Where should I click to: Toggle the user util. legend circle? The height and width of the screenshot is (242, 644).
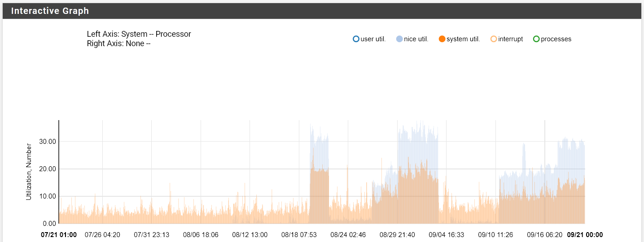(x=356, y=39)
